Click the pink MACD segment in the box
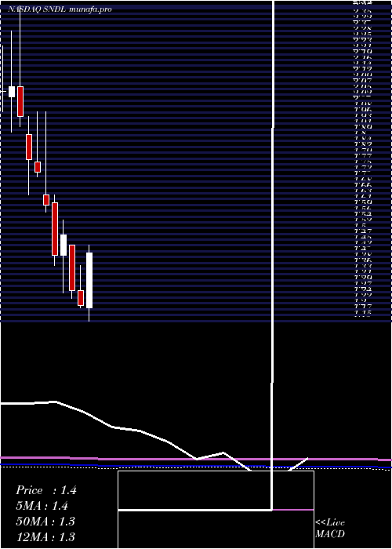This screenshot has height=549, width=392. 293,510
